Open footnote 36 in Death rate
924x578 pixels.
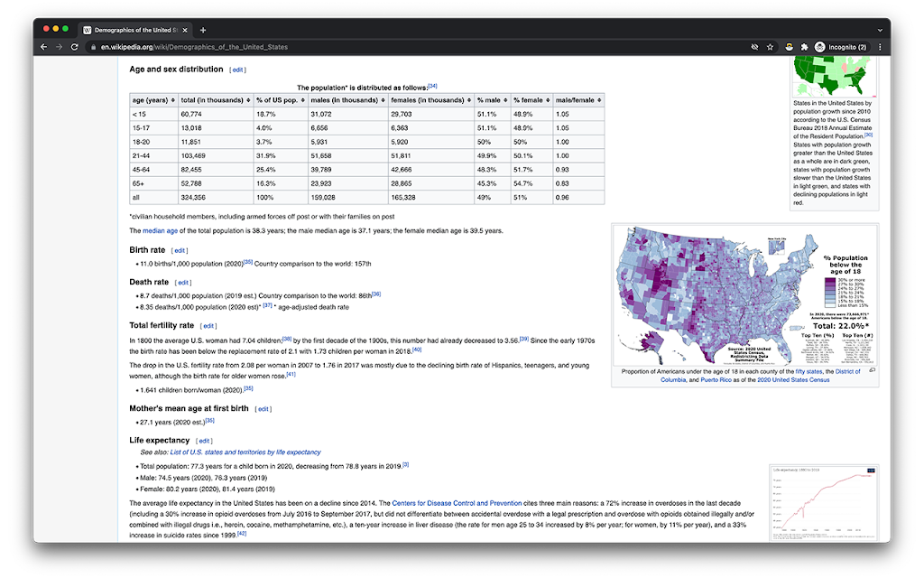(x=376, y=294)
